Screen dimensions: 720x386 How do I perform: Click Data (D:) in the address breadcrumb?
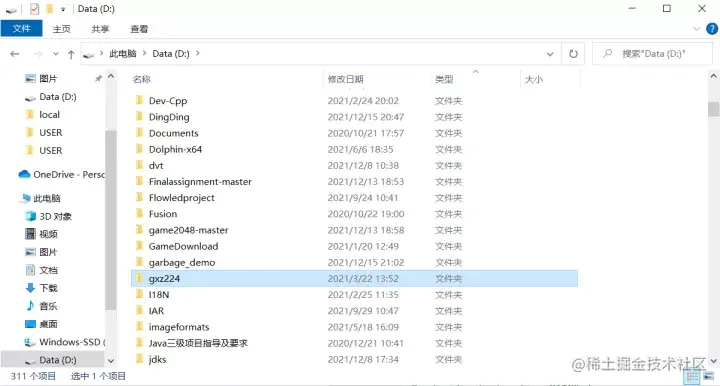tap(171, 54)
